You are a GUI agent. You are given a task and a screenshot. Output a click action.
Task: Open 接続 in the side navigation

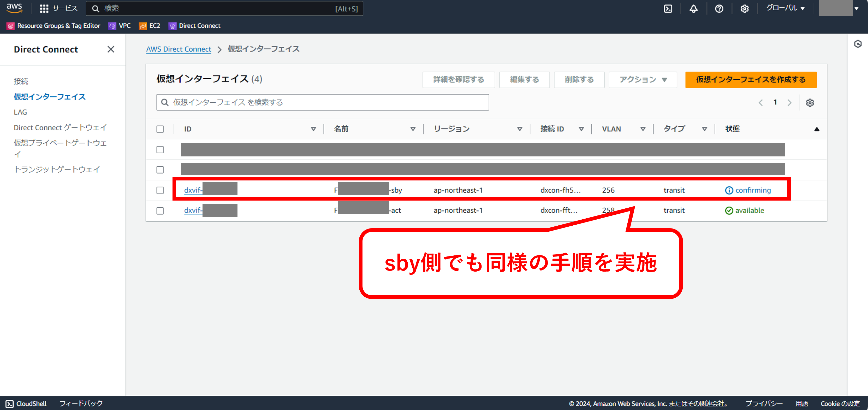(x=21, y=81)
